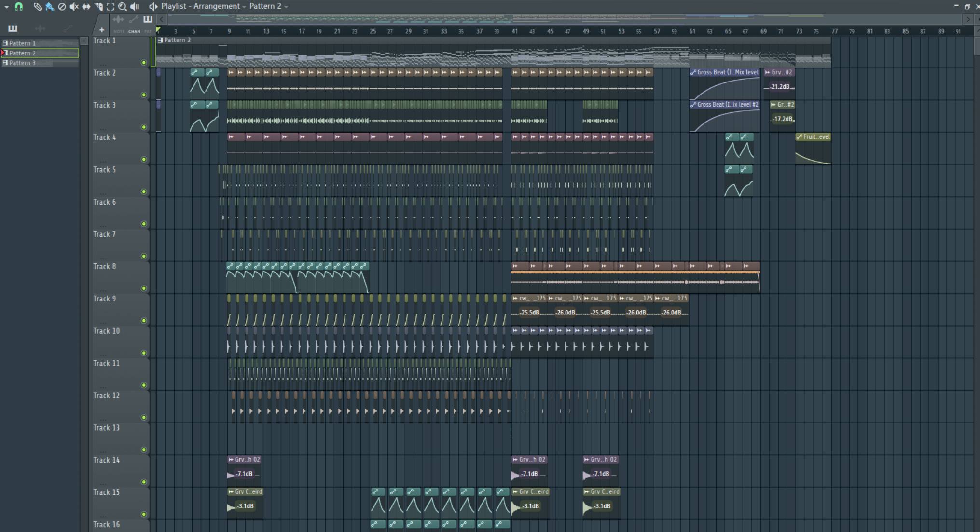The height and width of the screenshot is (532, 980).
Task: Select the Zoom magnifier tool
Action: [x=123, y=6]
